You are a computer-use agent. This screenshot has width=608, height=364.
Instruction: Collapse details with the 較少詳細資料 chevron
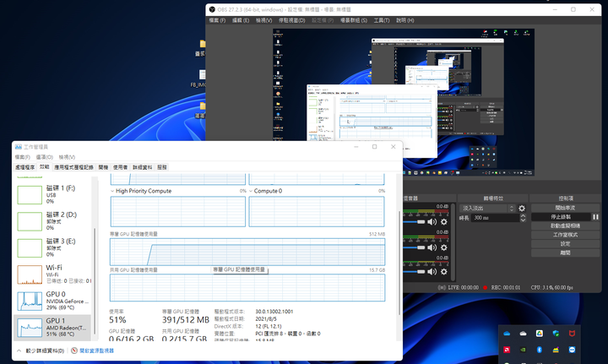[x=19, y=350]
